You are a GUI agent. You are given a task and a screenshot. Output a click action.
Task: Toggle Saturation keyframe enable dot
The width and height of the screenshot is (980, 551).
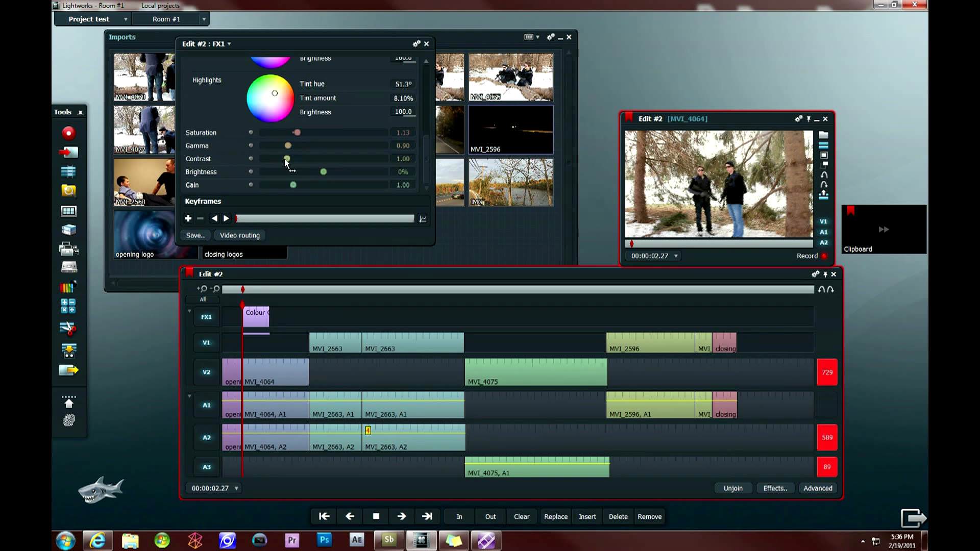pyautogui.click(x=251, y=132)
